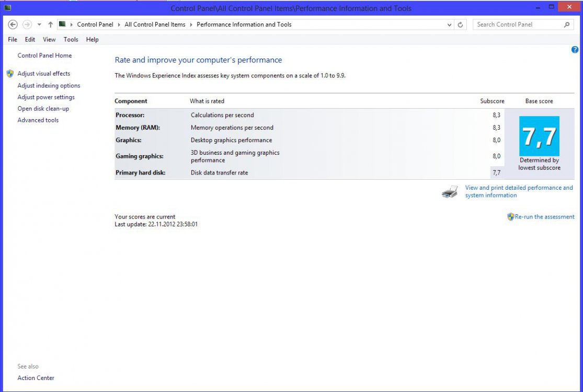
Task: Click the 7,7 base score tile
Action: [539, 136]
